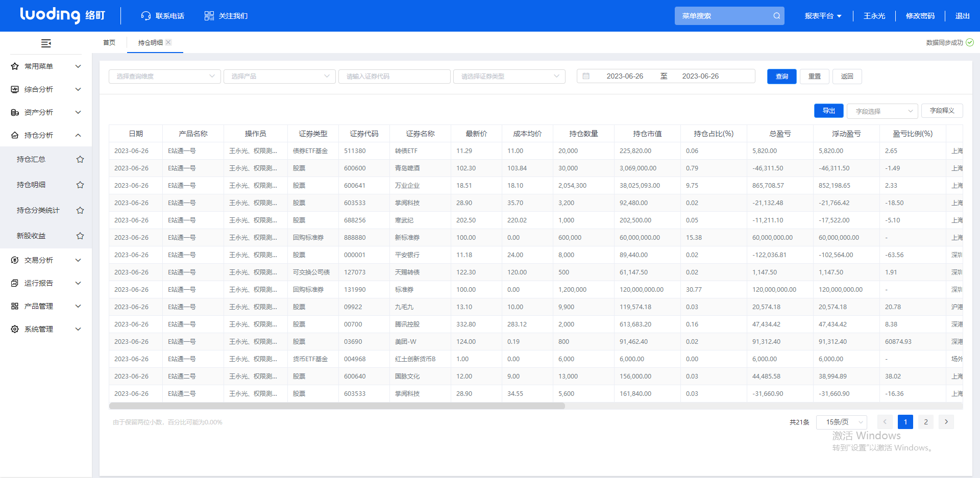Click the 交易分析 sidebar icon
980x478 pixels.
pos(15,260)
